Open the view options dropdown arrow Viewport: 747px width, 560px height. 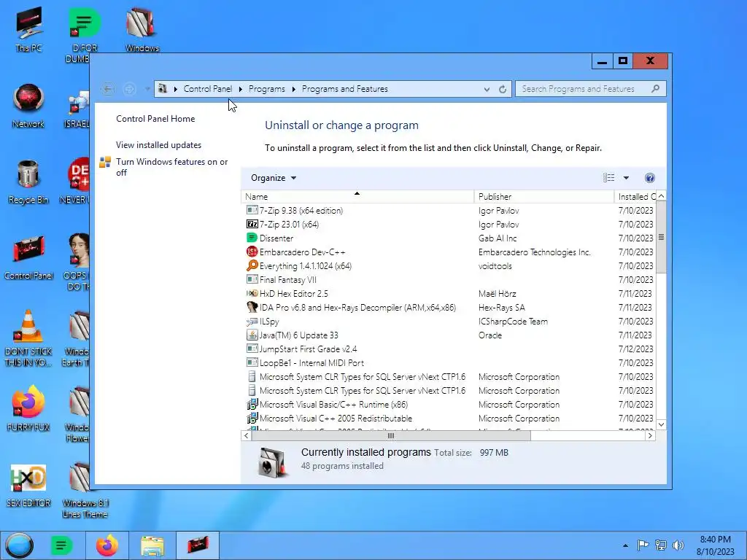[x=626, y=178]
